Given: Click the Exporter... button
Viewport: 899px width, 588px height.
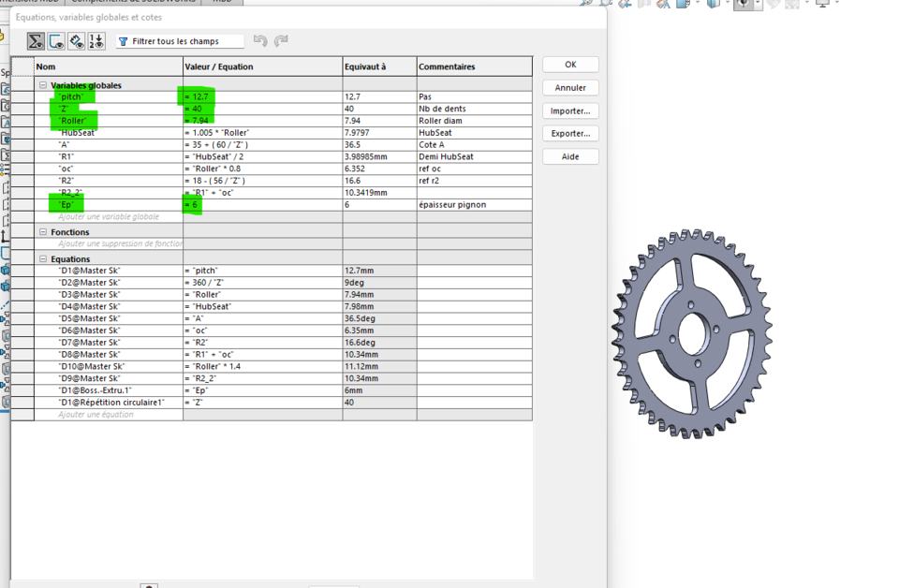Looking at the screenshot, I should [x=570, y=134].
